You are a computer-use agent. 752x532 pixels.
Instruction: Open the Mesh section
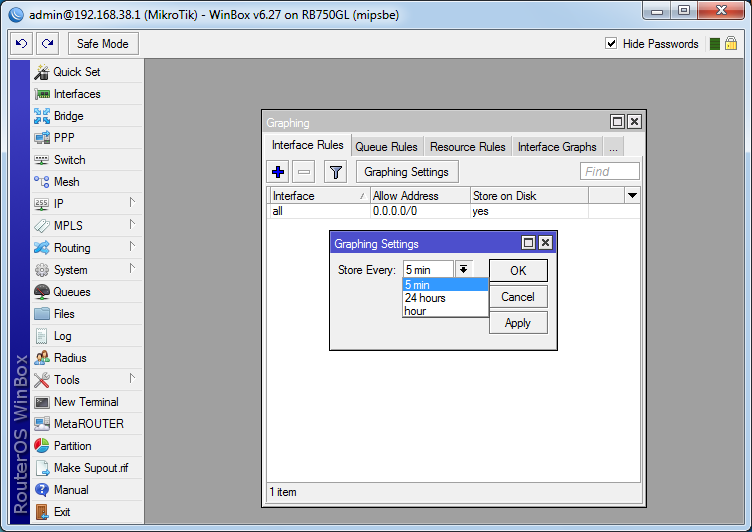point(87,182)
